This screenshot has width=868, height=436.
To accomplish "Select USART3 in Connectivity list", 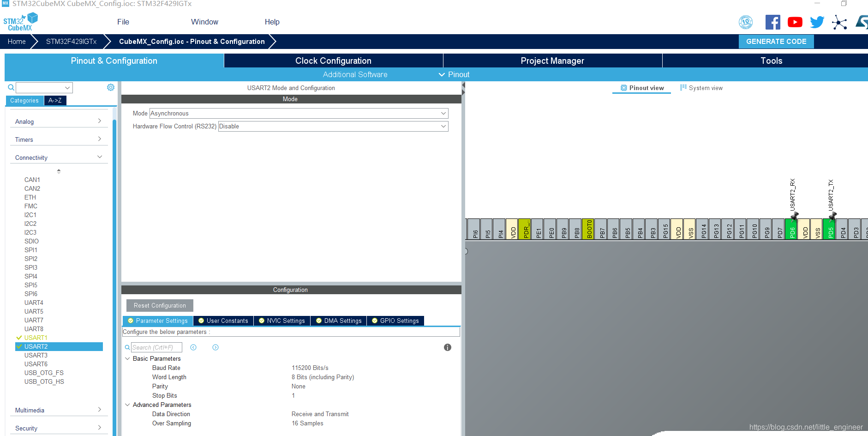I will click(36, 355).
